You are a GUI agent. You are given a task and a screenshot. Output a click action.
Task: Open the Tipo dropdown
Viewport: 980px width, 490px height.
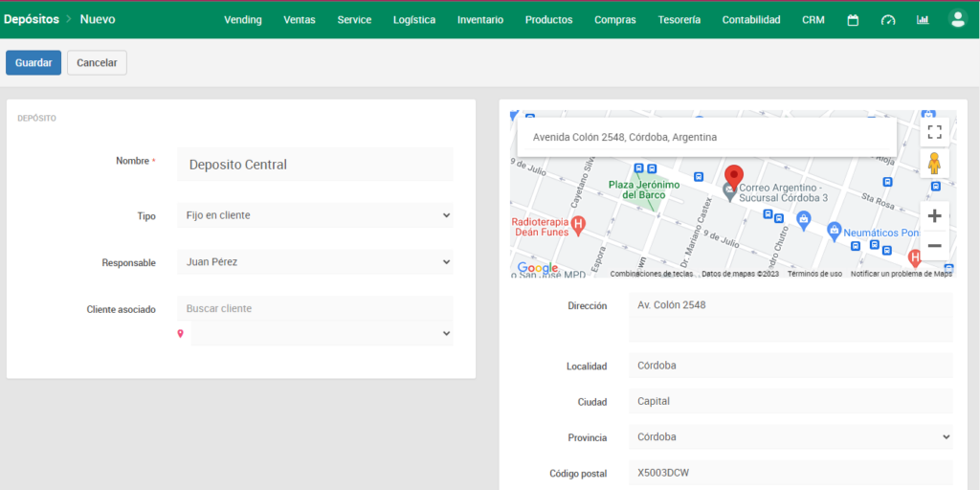pyautogui.click(x=315, y=215)
